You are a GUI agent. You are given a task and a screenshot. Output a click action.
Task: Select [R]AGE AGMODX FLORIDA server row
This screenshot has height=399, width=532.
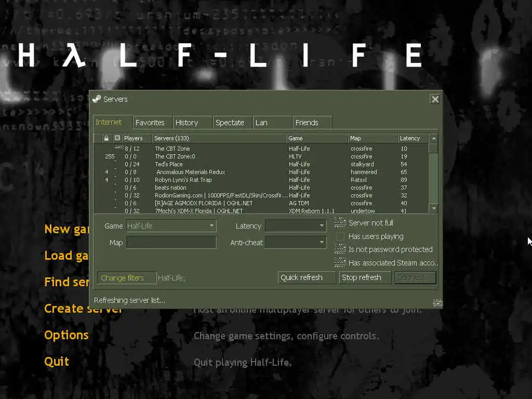[261, 203]
